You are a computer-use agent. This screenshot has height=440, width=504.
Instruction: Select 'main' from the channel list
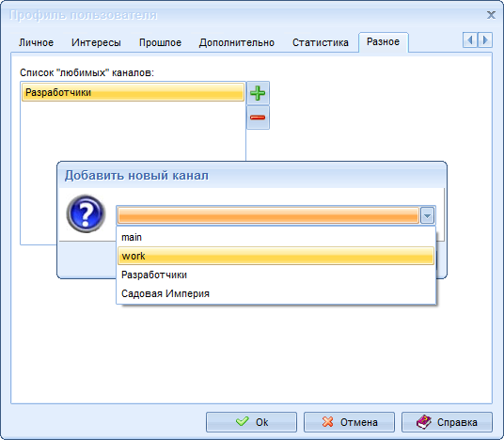point(276,237)
